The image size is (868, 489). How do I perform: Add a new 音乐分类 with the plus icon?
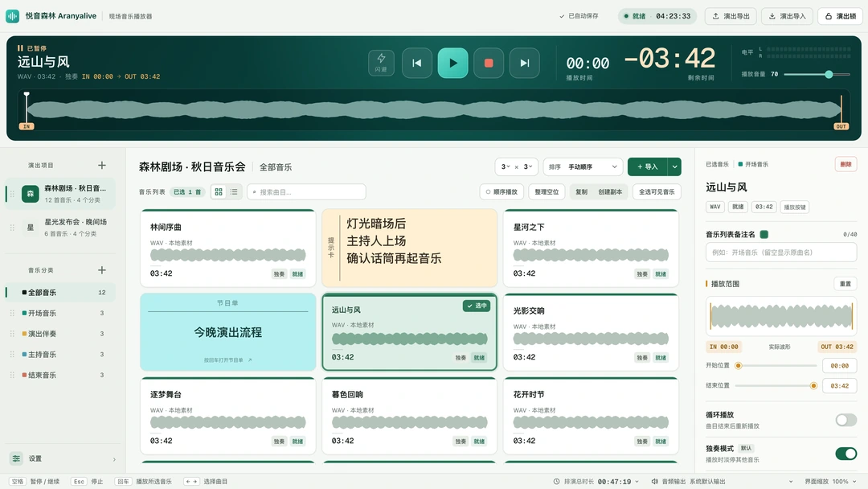pos(102,269)
